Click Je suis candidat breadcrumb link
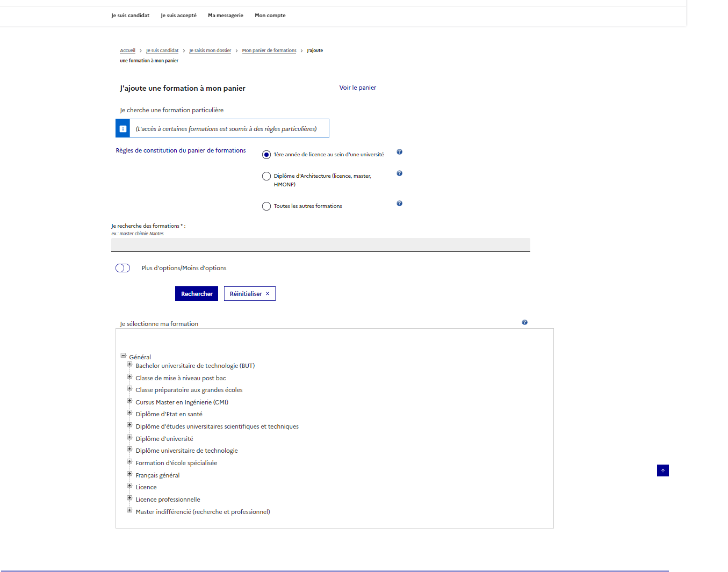 tap(162, 50)
